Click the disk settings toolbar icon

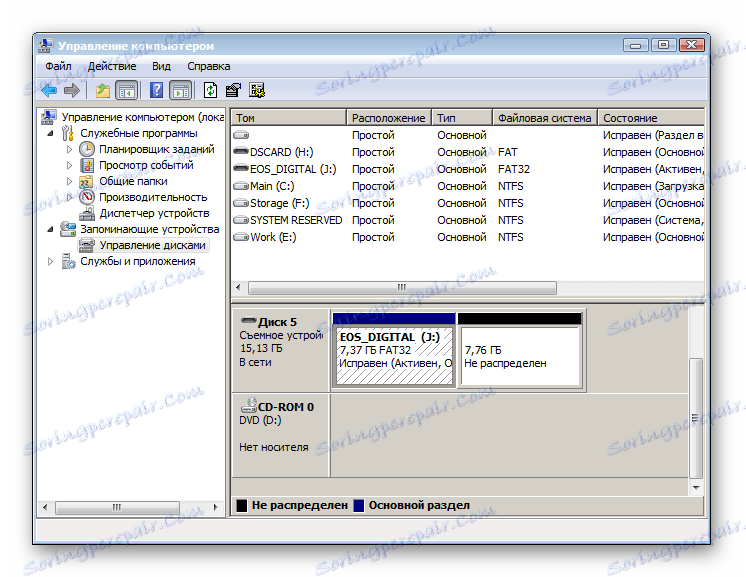click(x=257, y=90)
